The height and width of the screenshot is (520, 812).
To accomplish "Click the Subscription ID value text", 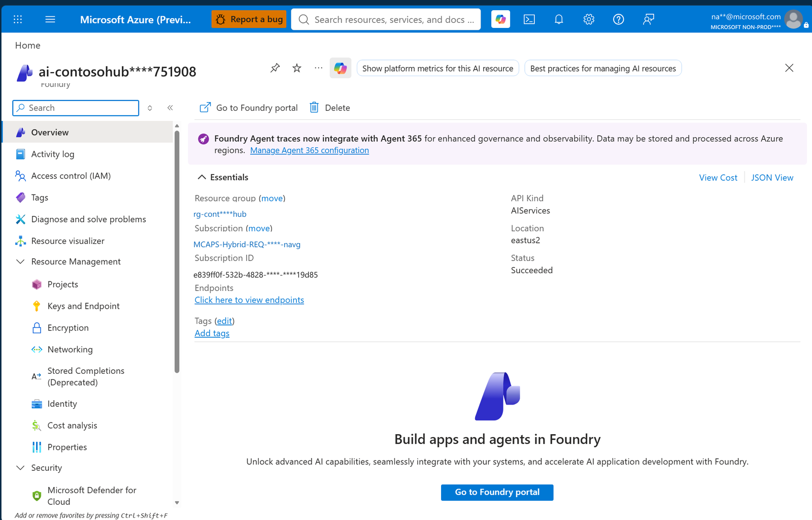I will 255,275.
